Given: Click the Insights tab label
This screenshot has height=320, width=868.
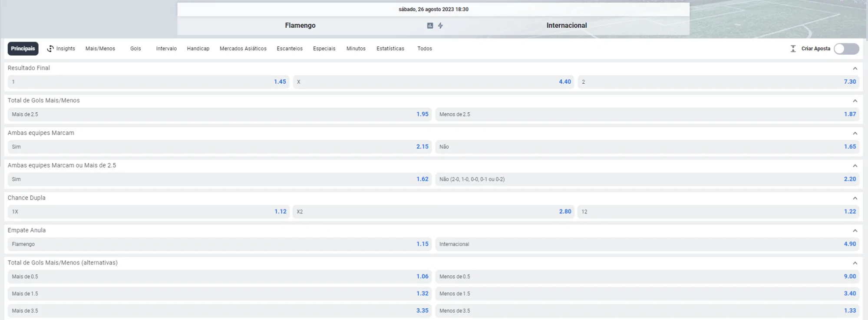Looking at the screenshot, I should [x=66, y=49].
